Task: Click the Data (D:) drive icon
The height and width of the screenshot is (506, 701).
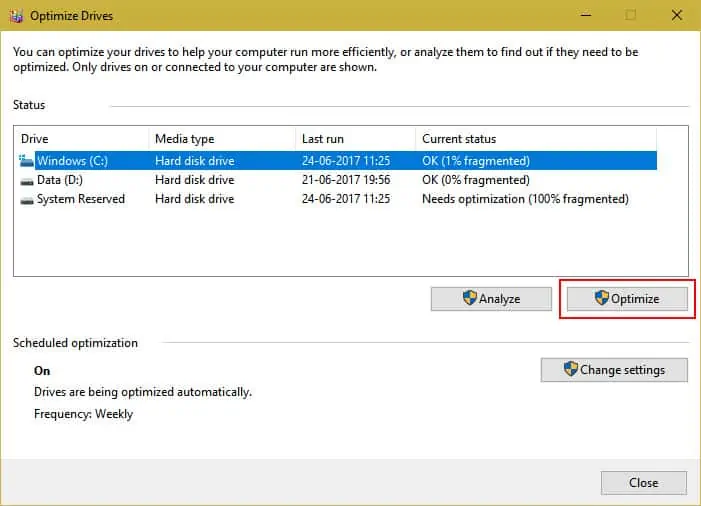Action: pos(27,181)
